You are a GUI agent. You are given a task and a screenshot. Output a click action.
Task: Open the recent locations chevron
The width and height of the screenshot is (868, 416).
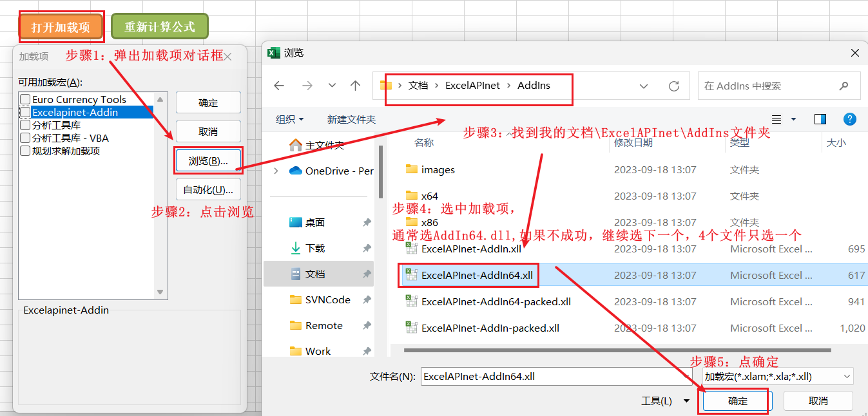332,86
